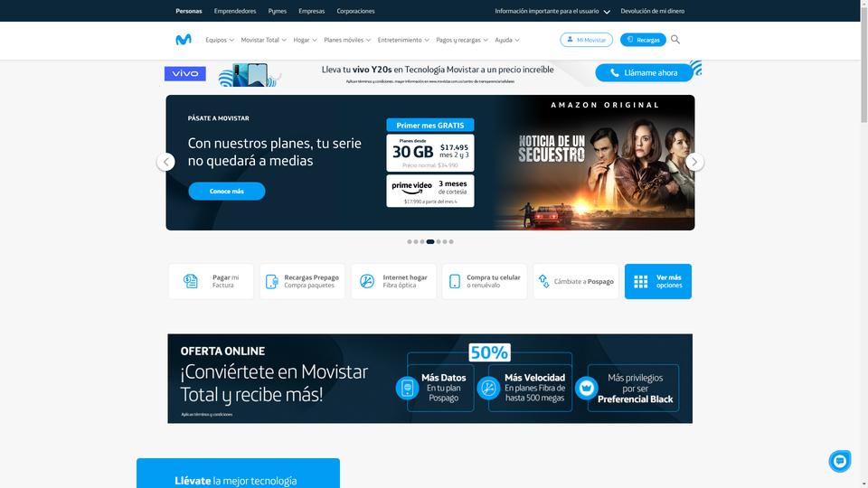The image size is (868, 488).
Task: Switch to Corporaciones segment
Action: 355,11
